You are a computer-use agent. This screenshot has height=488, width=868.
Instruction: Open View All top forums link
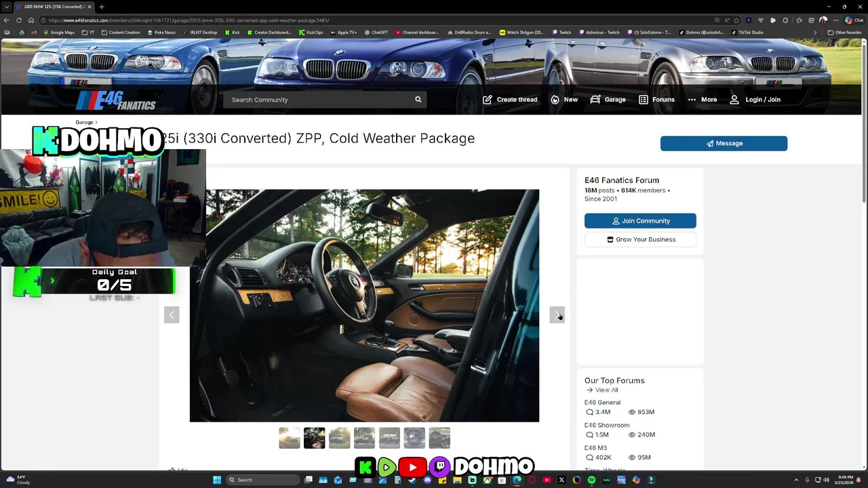(x=601, y=390)
